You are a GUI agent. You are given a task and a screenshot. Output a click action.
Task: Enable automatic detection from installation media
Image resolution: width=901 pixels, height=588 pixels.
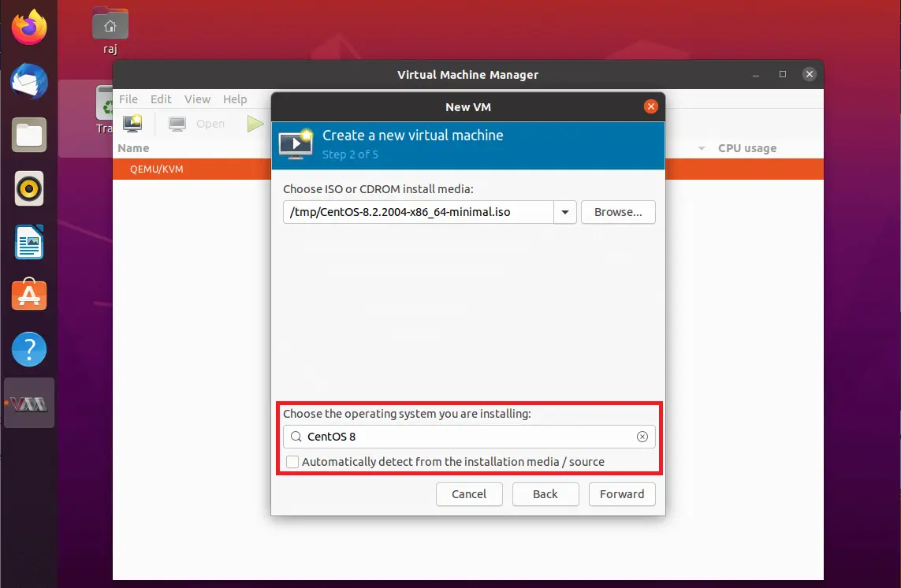tap(292, 462)
